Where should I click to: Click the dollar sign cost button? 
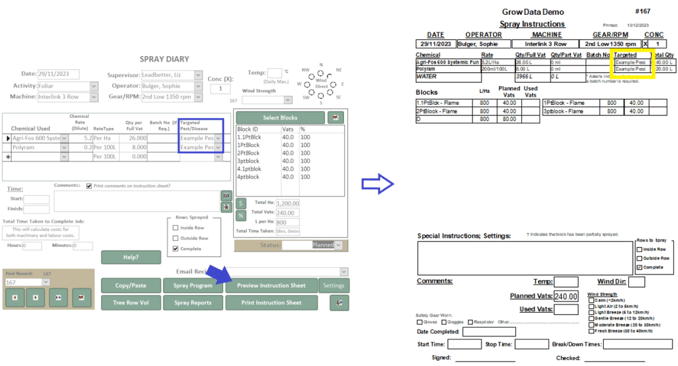click(x=241, y=203)
